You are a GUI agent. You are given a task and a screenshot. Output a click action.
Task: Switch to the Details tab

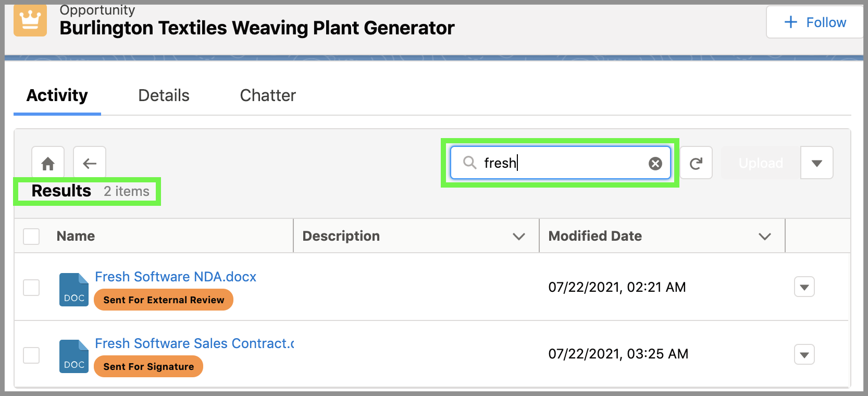point(164,95)
